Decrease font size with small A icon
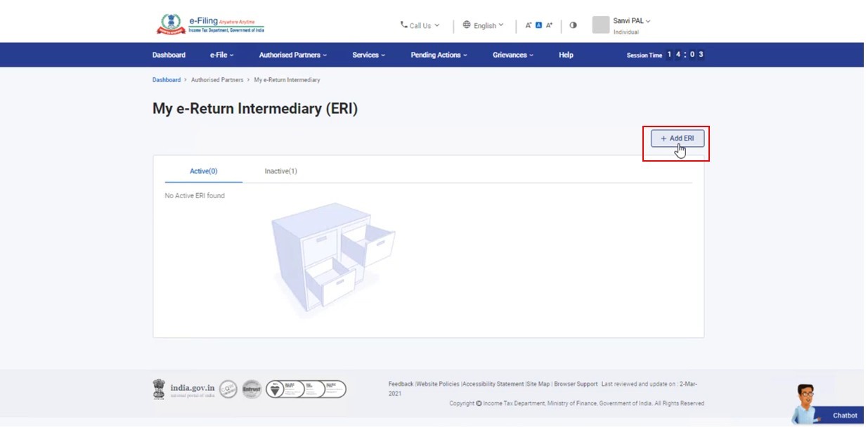The width and height of the screenshot is (868, 435). click(529, 25)
